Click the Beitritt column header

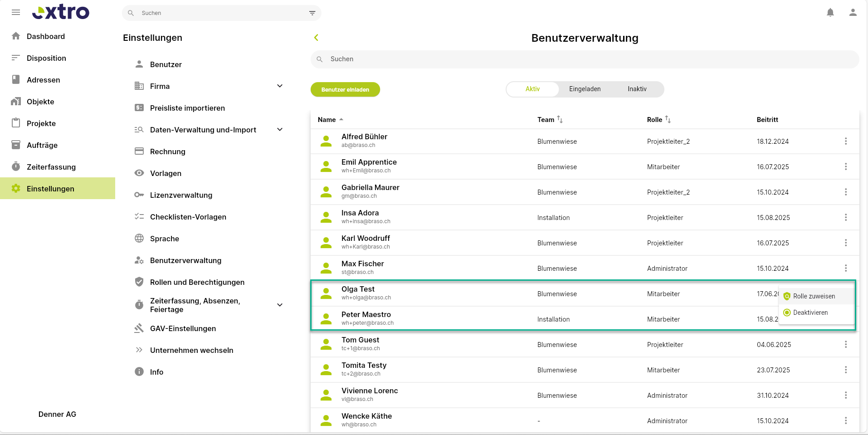pyautogui.click(x=767, y=120)
